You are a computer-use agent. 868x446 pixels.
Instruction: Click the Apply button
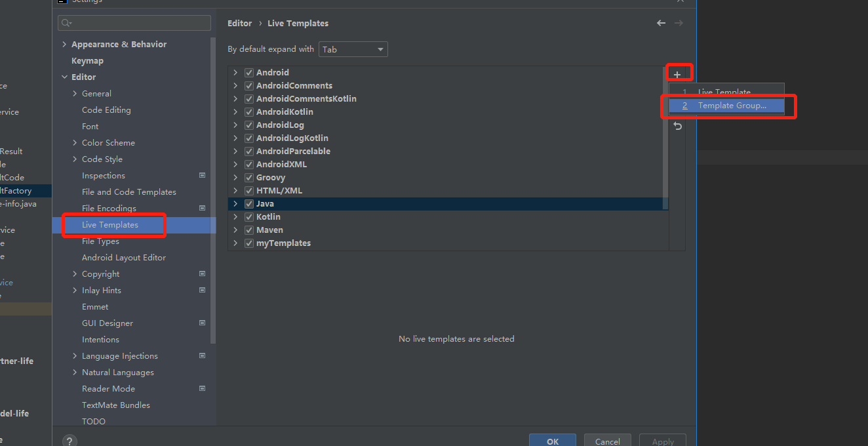click(x=663, y=441)
